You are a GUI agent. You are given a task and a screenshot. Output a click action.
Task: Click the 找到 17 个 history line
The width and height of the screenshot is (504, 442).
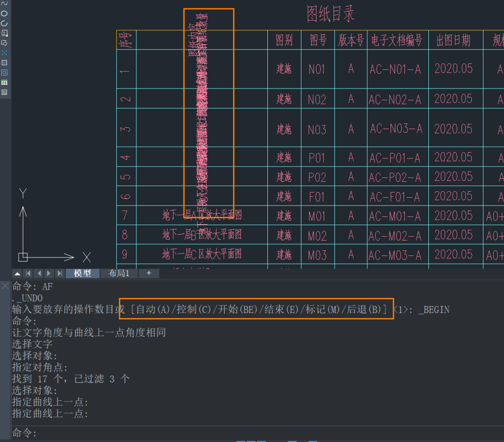[x=71, y=379]
